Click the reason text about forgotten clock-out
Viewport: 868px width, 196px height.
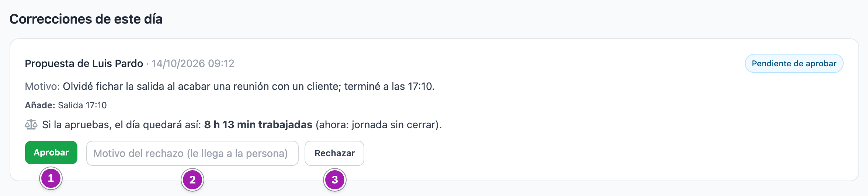tap(249, 86)
